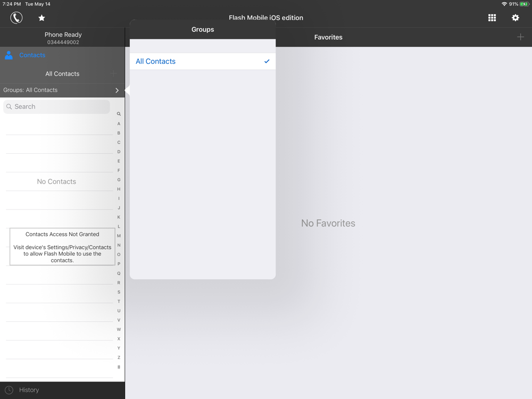Viewport: 532px width, 399px height.
Task: Jump to letter H in index
Action: pyautogui.click(x=119, y=189)
